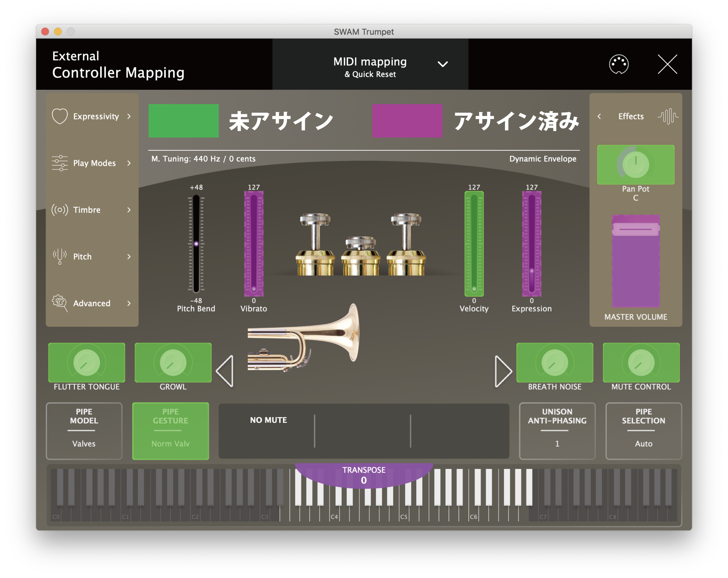The height and width of the screenshot is (578, 728).
Task: Open the Effects panel label
Action: 631,116
